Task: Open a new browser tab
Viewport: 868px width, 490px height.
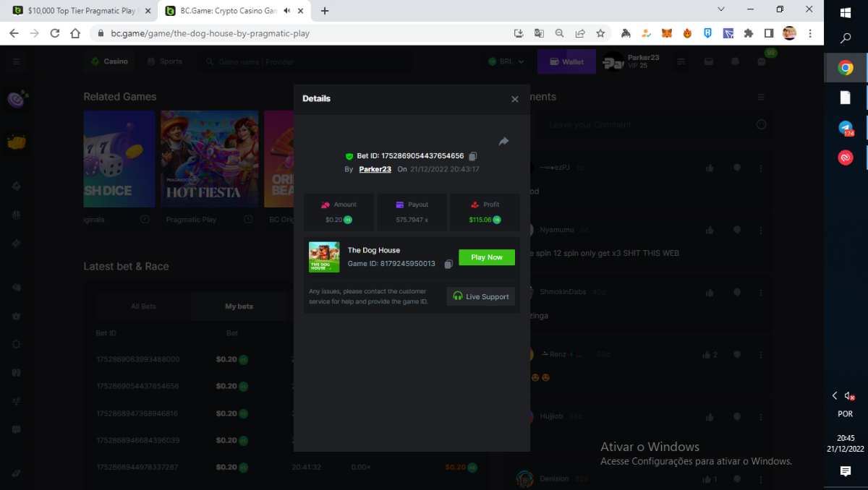Action: 325,11
